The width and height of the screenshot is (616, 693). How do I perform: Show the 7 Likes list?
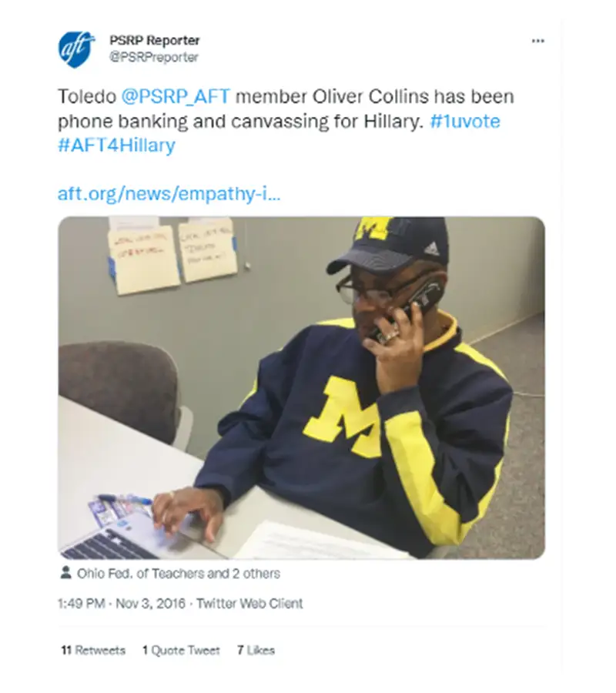tap(256, 651)
